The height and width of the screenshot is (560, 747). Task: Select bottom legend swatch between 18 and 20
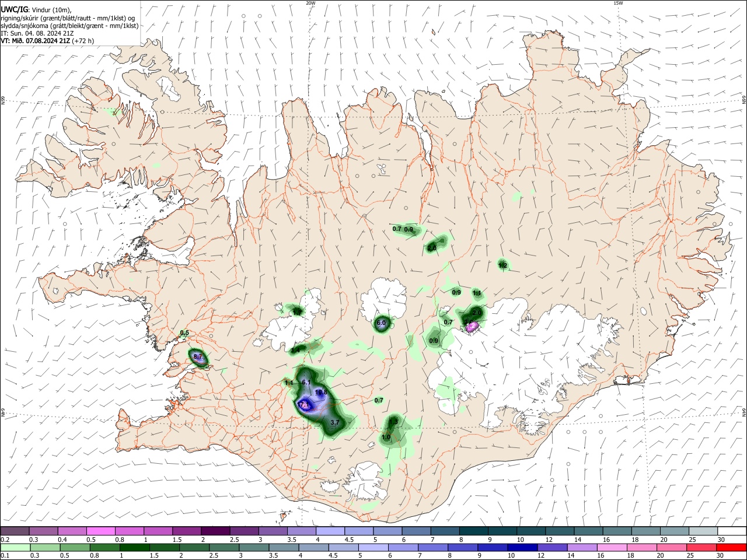click(642, 547)
